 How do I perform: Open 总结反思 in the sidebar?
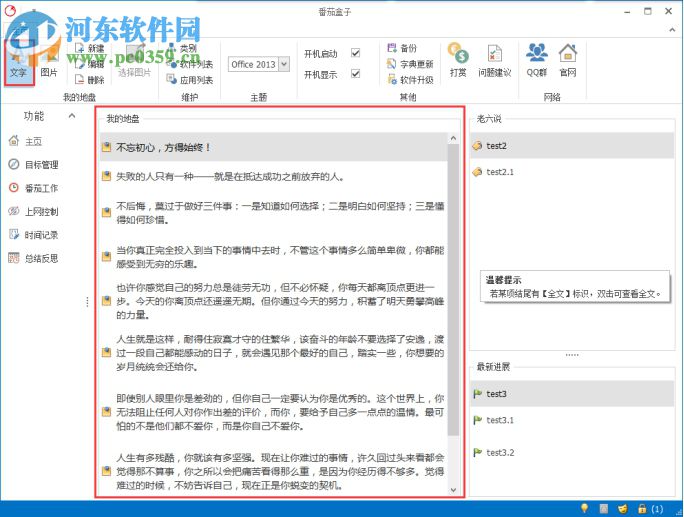[x=33, y=258]
